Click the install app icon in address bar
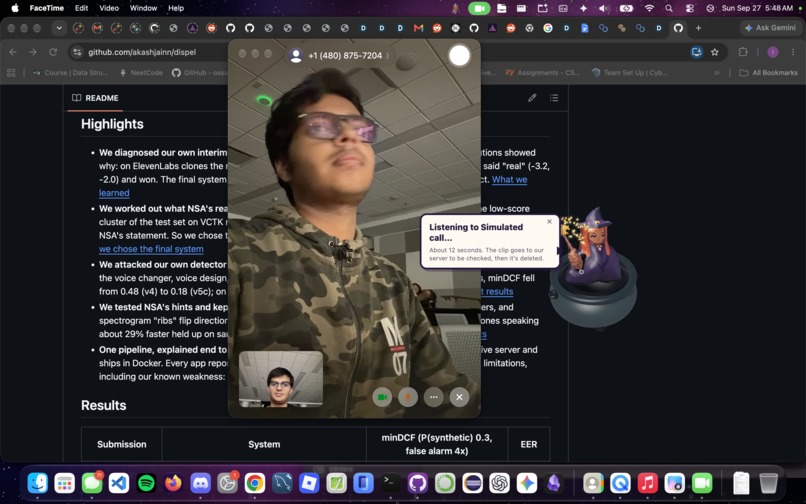806x504 pixels. coord(697,52)
